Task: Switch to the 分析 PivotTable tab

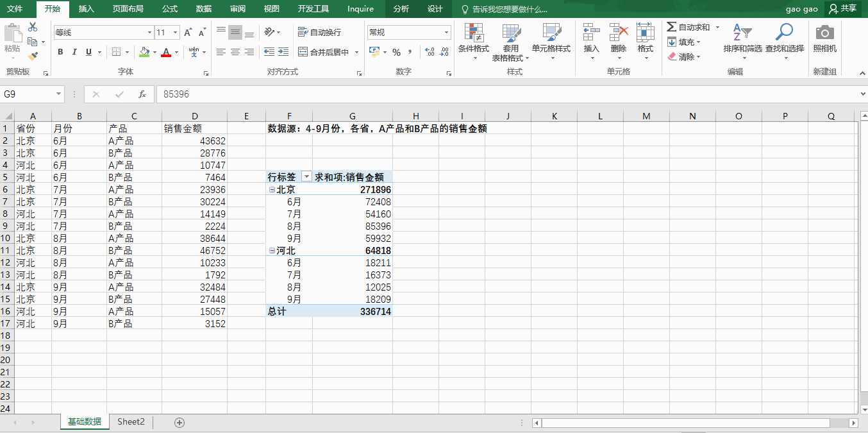Action: (401, 9)
